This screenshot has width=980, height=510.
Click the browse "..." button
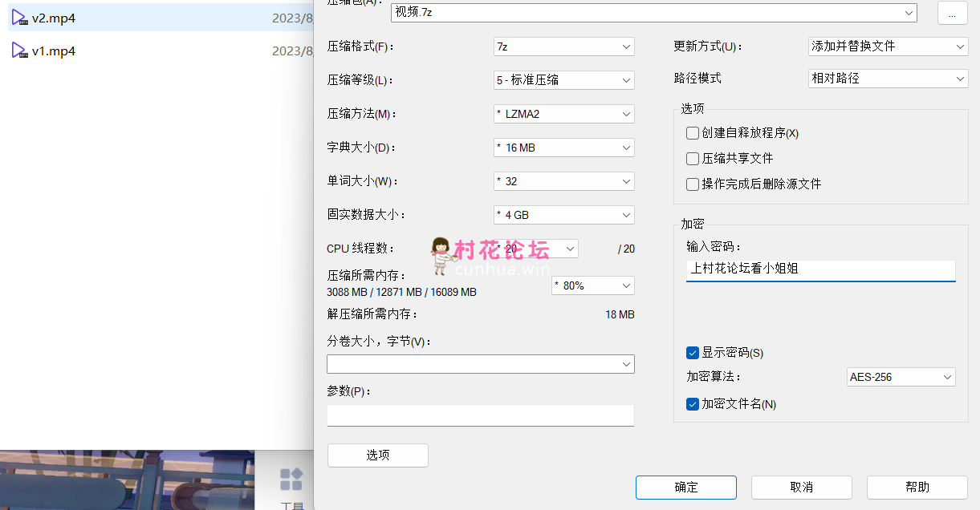(953, 12)
